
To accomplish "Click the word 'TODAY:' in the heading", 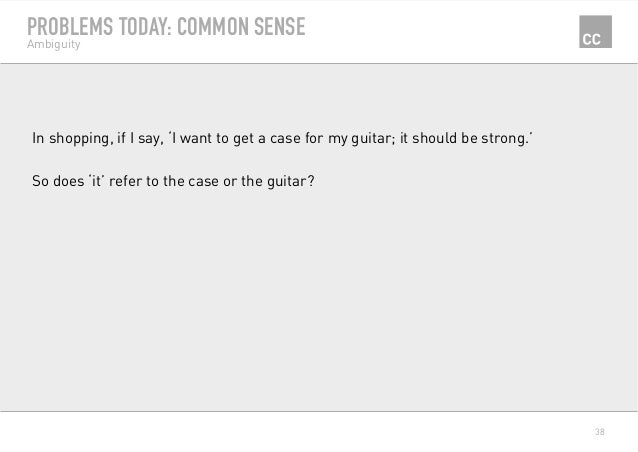I will pyautogui.click(x=145, y=27).
